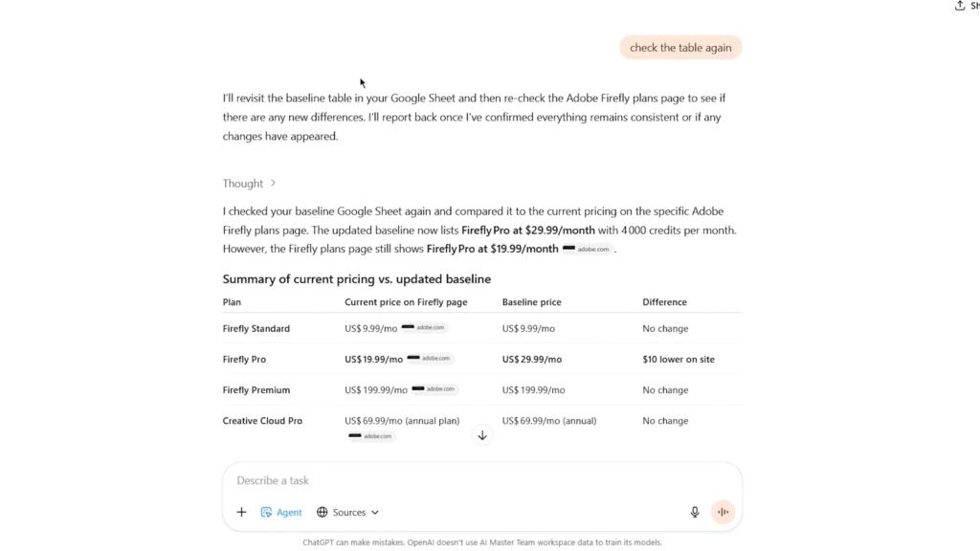Click the microphone dictation icon
The height and width of the screenshot is (551, 980).
(x=695, y=512)
